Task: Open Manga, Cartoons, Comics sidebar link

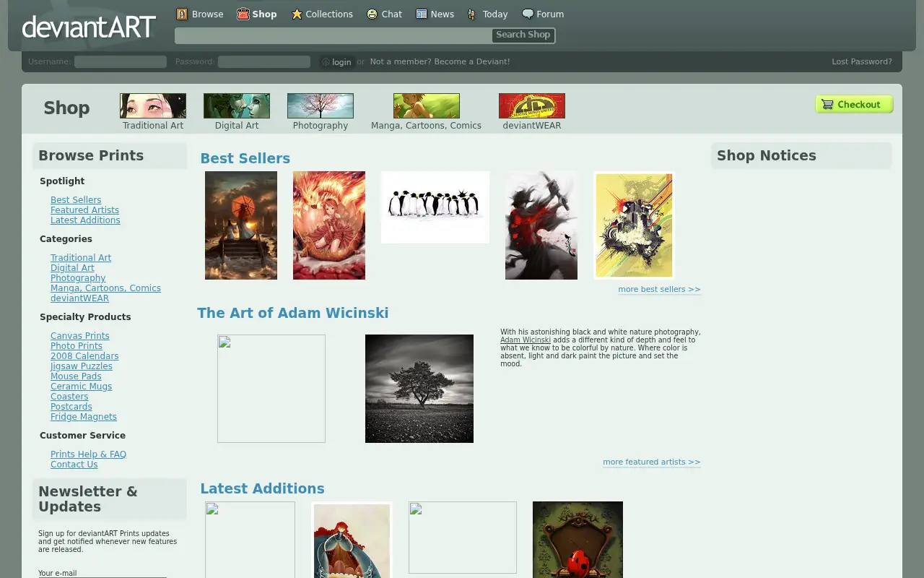Action: coord(105,288)
